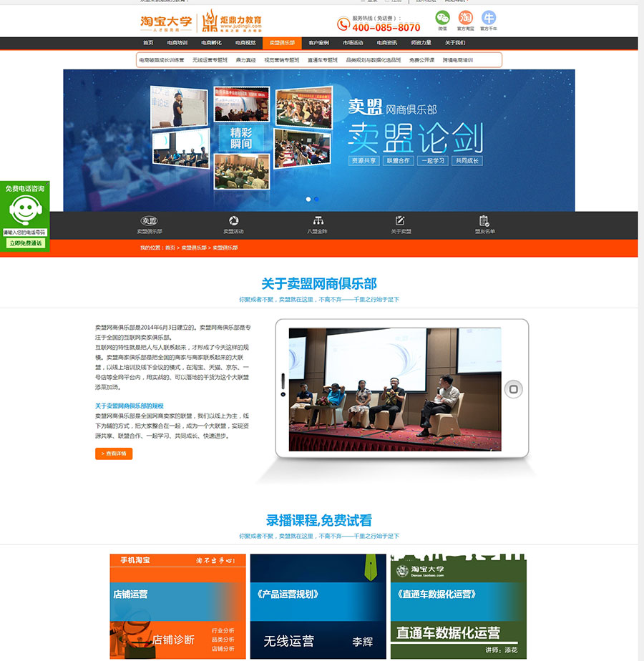Focus the phone number input in the green widget
The width and height of the screenshot is (644, 661).
pyautogui.click(x=24, y=232)
